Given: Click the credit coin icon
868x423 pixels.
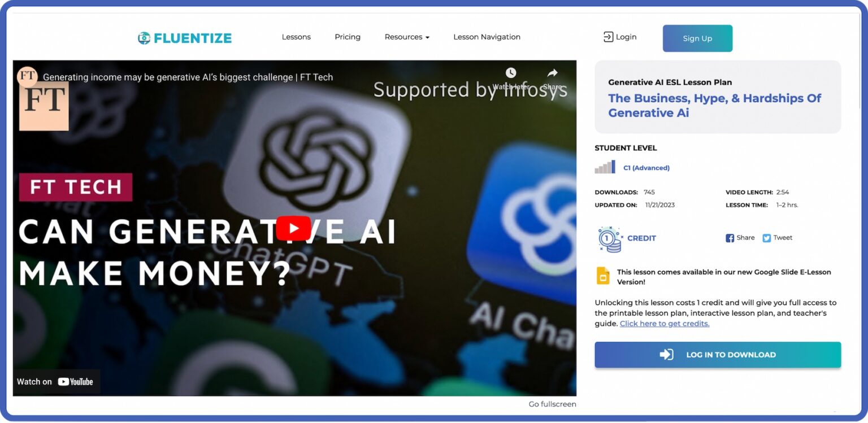Looking at the screenshot, I should [x=610, y=239].
